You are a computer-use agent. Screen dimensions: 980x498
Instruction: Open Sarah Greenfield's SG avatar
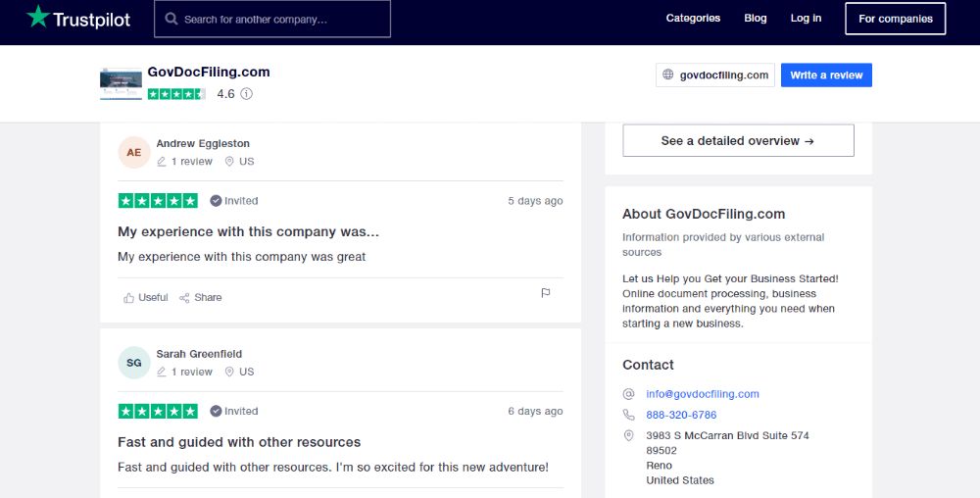[x=133, y=363]
